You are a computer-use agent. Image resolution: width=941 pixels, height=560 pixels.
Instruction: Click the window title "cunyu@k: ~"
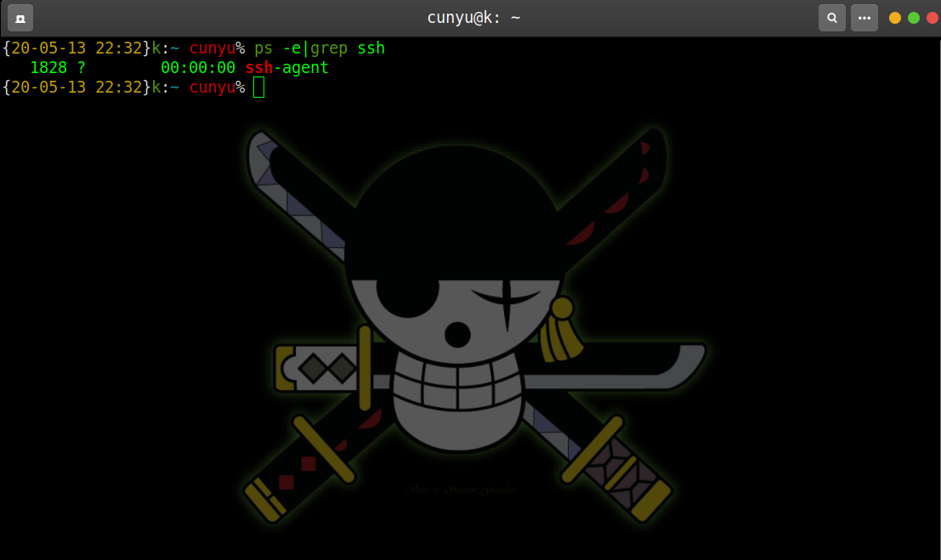(473, 18)
